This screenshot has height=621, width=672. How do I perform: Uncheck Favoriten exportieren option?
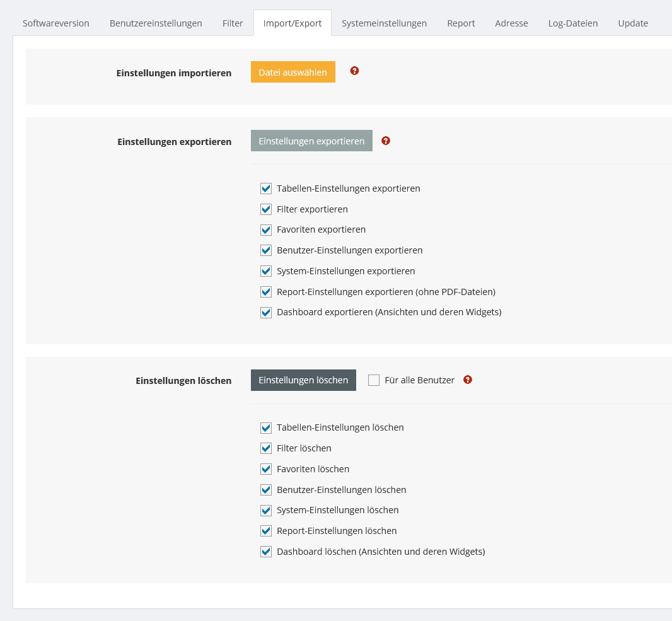(266, 229)
